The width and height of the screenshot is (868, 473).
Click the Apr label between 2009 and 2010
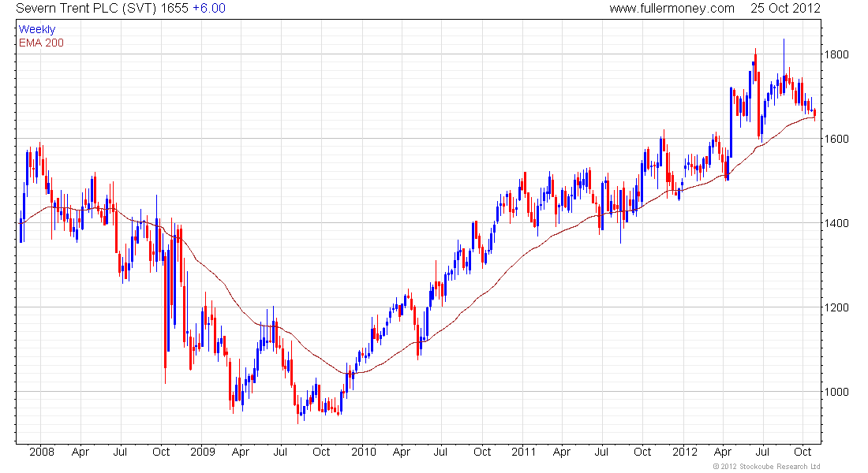pyautogui.click(x=241, y=452)
